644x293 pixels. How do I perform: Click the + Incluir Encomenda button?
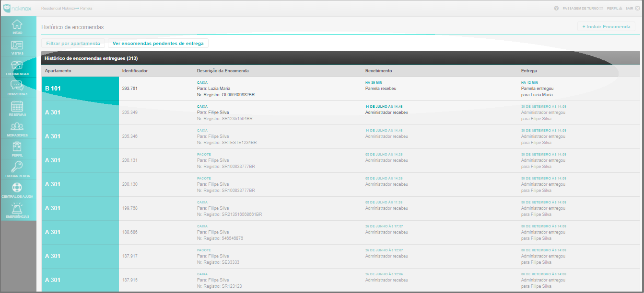[x=606, y=27]
